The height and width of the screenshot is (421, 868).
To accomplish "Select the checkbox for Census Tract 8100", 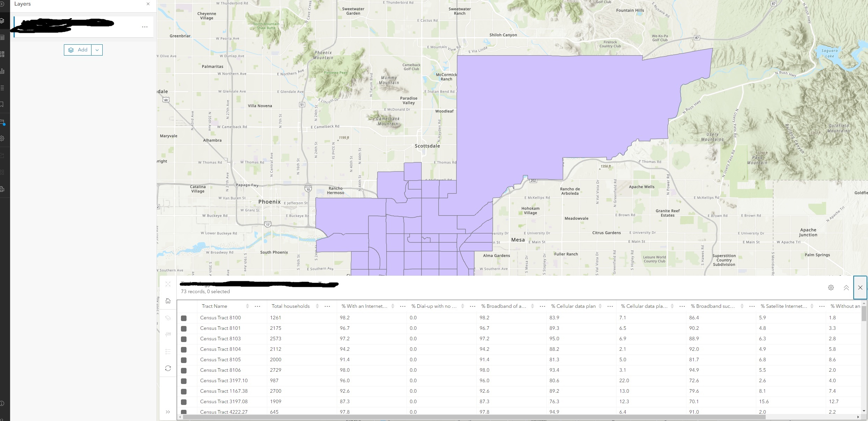I will coord(184,318).
